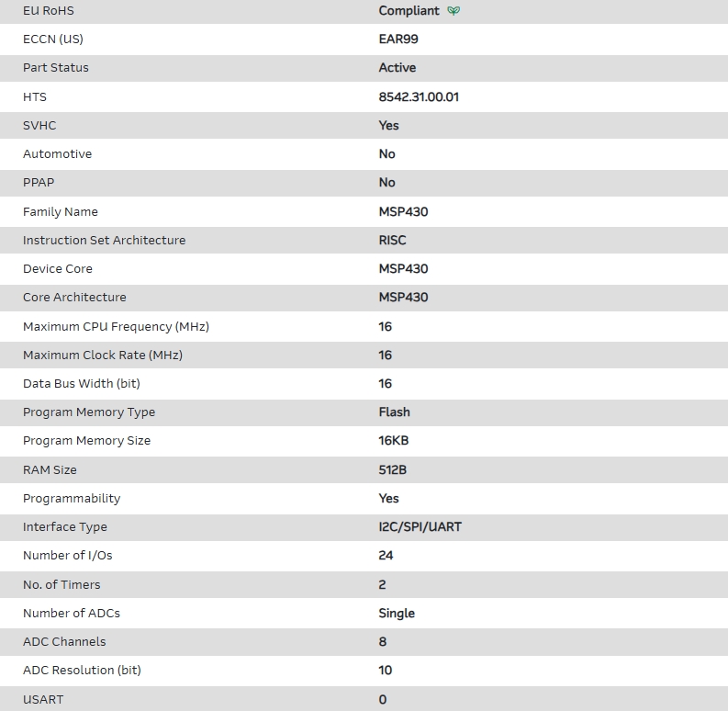This screenshot has width=728, height=711.
Task: Click the USART row label
Action: (43, 699)
